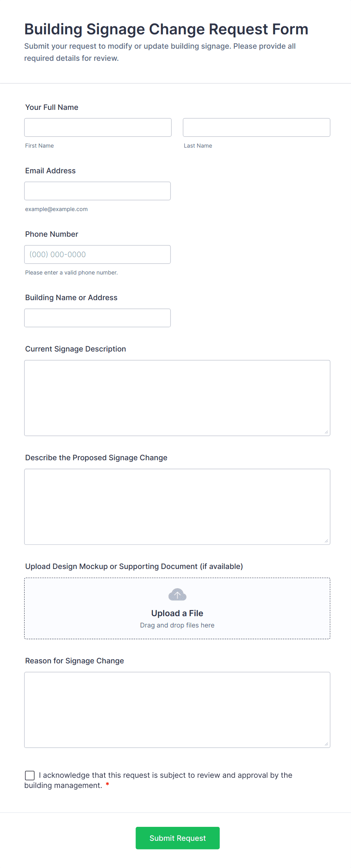This screenshot has width=351, height=868.
Task: Click the Email Address label
Action: [x=50, y=171]
